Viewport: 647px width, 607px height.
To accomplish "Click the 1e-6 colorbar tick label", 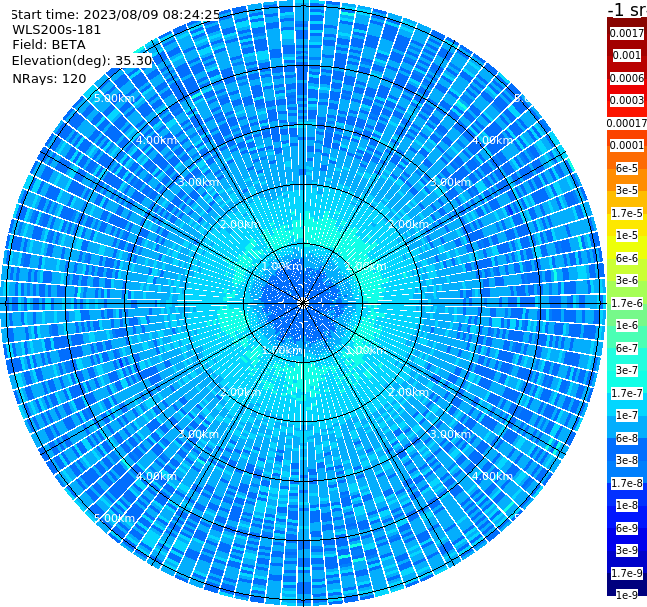I will tap(627, 325).
